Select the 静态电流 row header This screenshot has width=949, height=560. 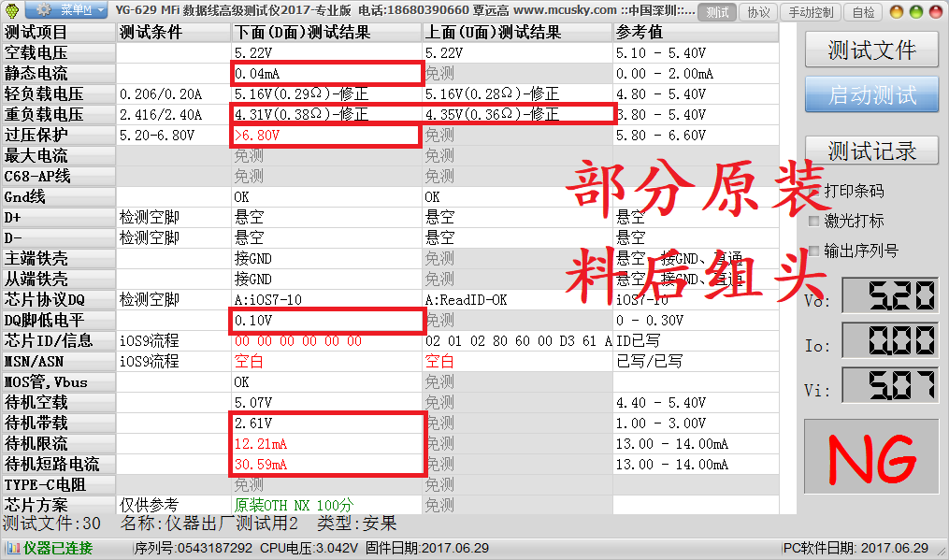click(58, 73)
